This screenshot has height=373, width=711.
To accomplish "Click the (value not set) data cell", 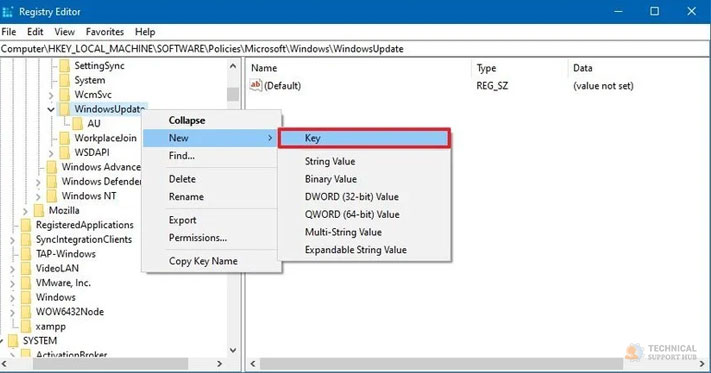I will (603, 86).
